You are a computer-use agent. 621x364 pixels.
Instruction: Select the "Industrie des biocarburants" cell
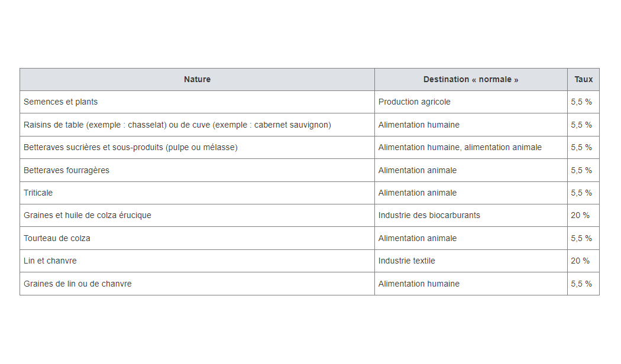(429, 215)
